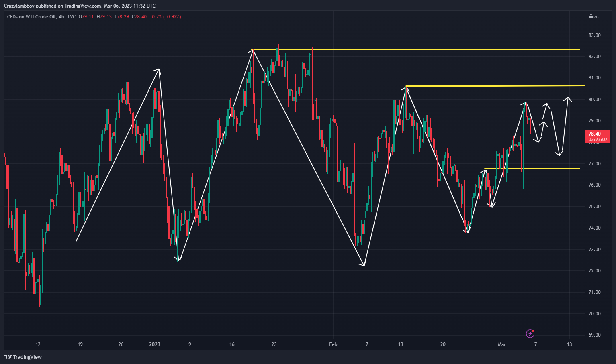
Task: Click the change value −0.73 (−0.92%)
Action: 165,17
